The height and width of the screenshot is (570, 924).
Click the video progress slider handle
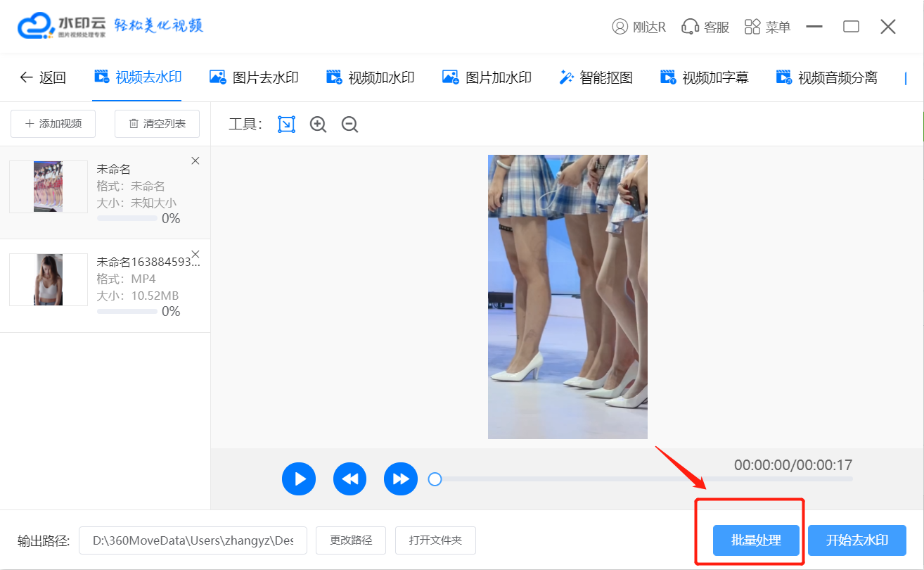click(435, 479)
